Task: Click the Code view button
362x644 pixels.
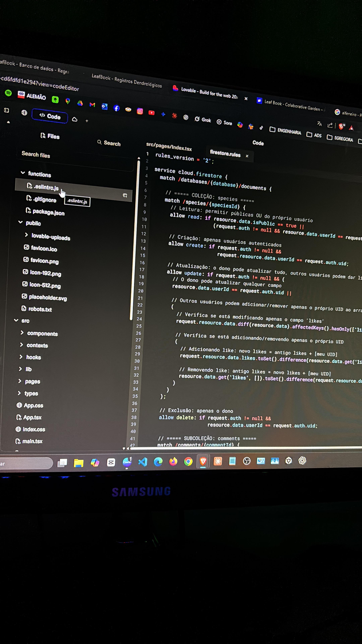Action: click(x=50, y=116)
